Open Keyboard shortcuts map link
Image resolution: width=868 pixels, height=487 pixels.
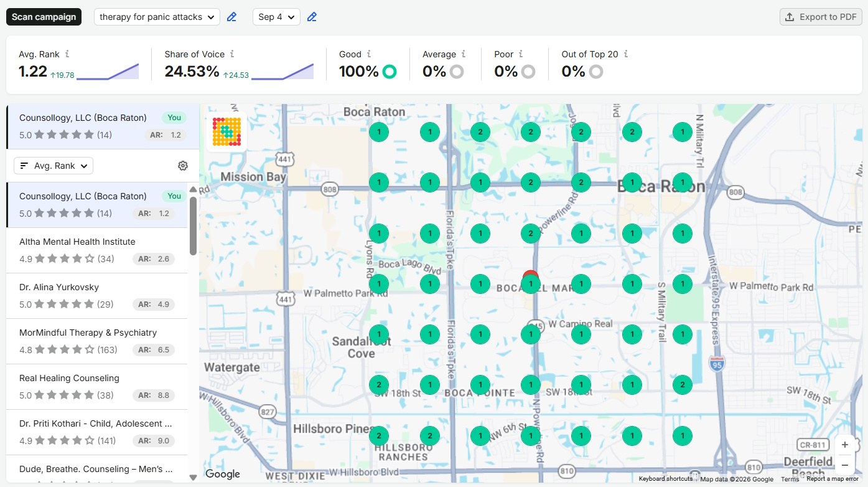(665, 479)
